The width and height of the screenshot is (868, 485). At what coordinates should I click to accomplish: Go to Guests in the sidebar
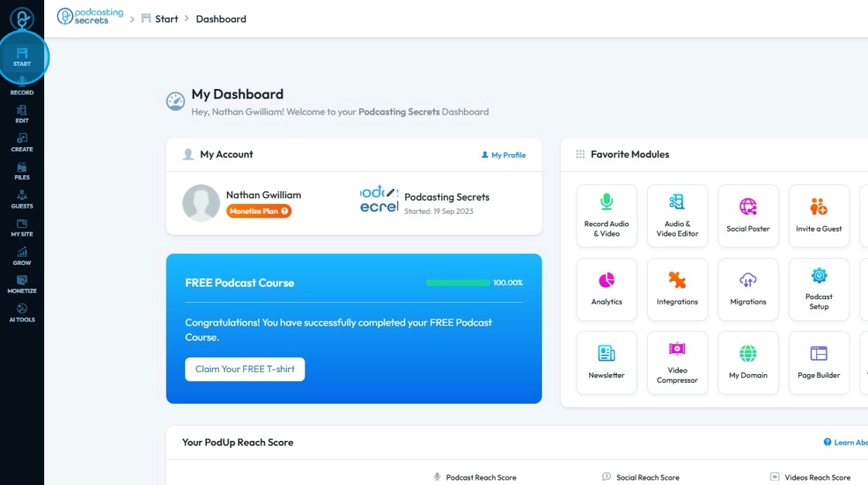[22, 199]
